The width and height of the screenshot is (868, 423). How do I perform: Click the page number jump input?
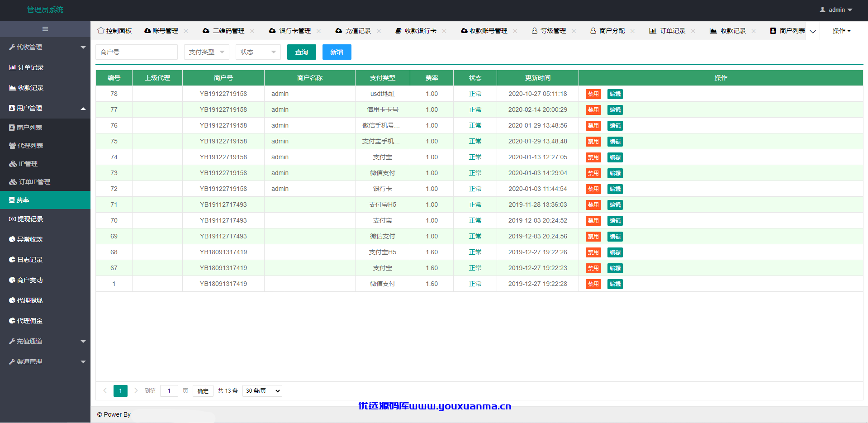click(x=169, y=391)
